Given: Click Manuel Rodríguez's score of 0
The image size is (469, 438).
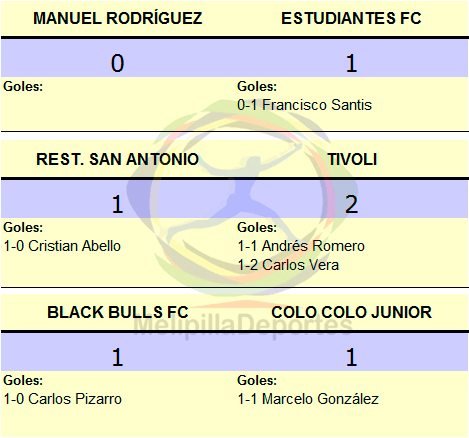Looking at the screenshot, I should click(117, 63).
